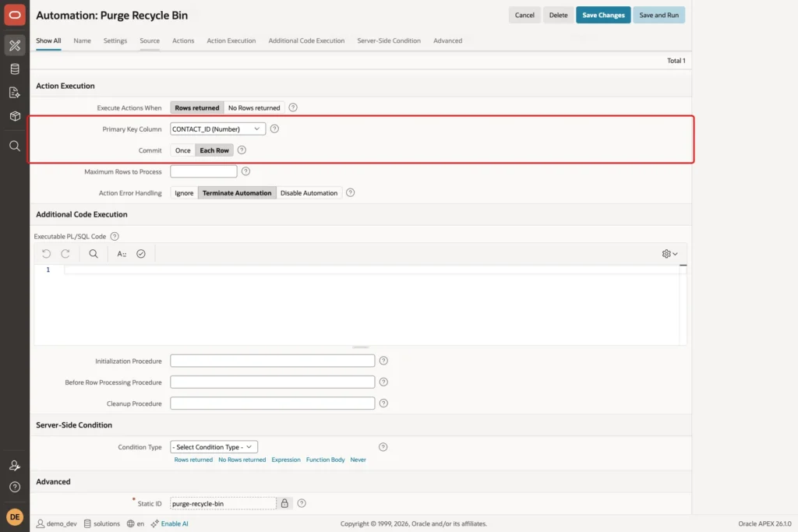Validate the PL/SQL code with checkmark icon

coord(141,254)
